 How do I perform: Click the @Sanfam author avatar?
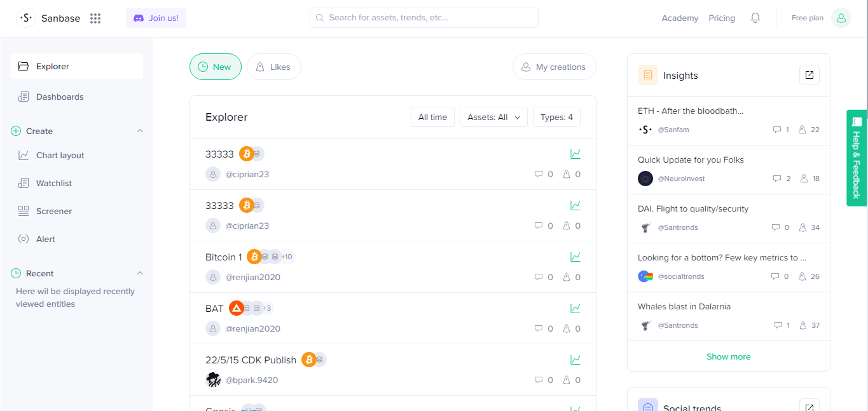coord(645,130)
